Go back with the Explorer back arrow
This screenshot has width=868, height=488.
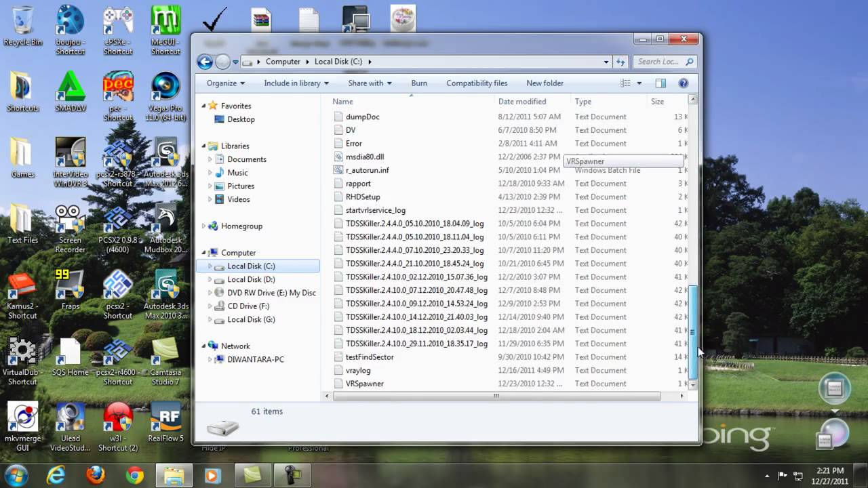(x=205, y=62)
